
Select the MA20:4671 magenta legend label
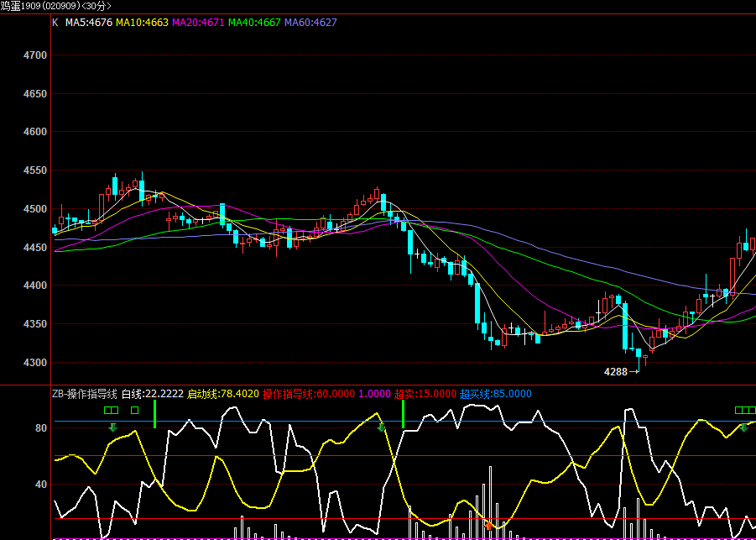(198, 22)
